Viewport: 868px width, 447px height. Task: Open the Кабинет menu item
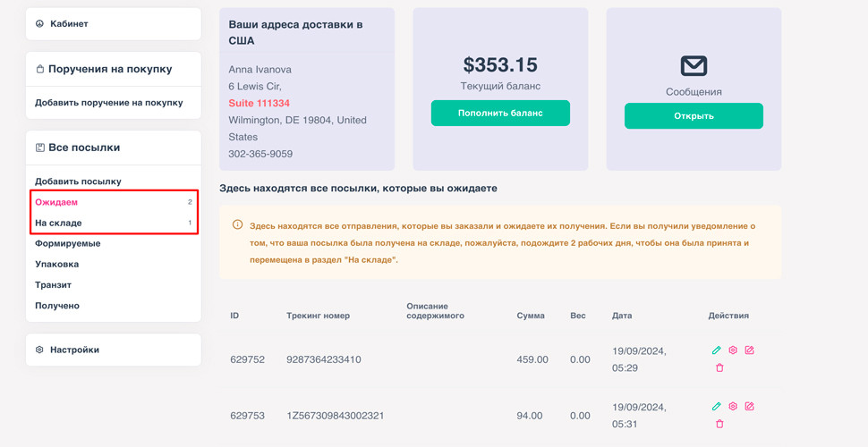coord(69,24)
